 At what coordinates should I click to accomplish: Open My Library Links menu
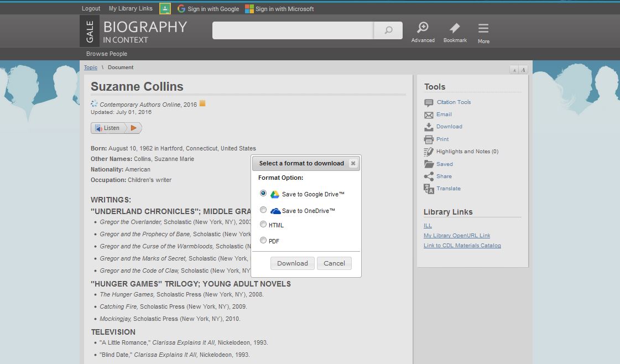131,8
